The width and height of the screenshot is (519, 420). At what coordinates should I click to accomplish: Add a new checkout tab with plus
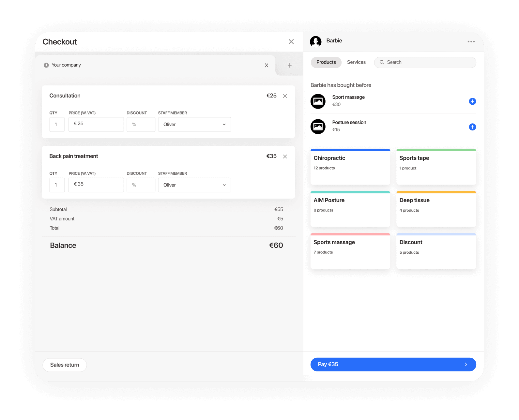(x=289, y=65)
